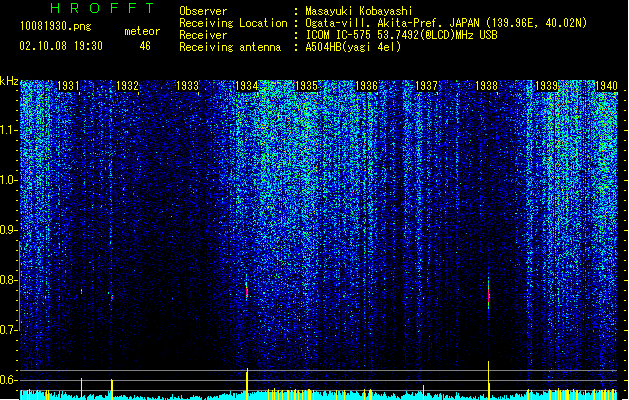629x400 pixels.
Task: Click the 0.6 kHz axis label
Action: point(9,380)
